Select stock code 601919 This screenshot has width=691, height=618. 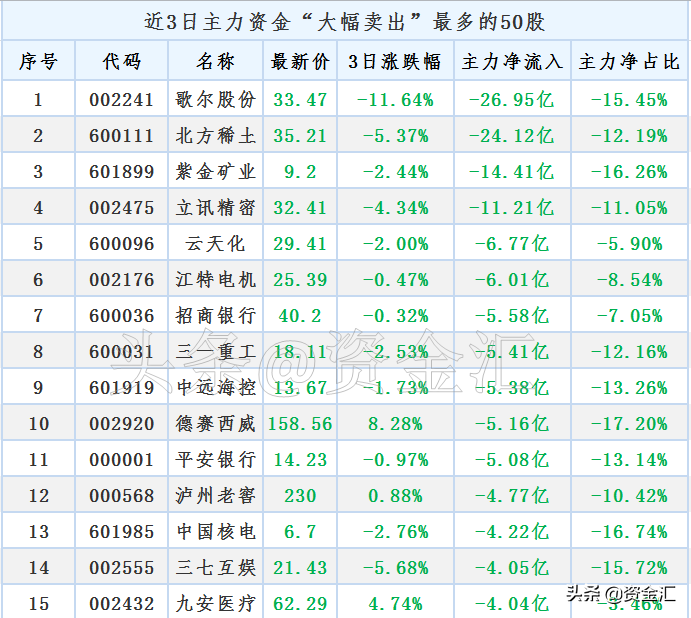[122, 388]
